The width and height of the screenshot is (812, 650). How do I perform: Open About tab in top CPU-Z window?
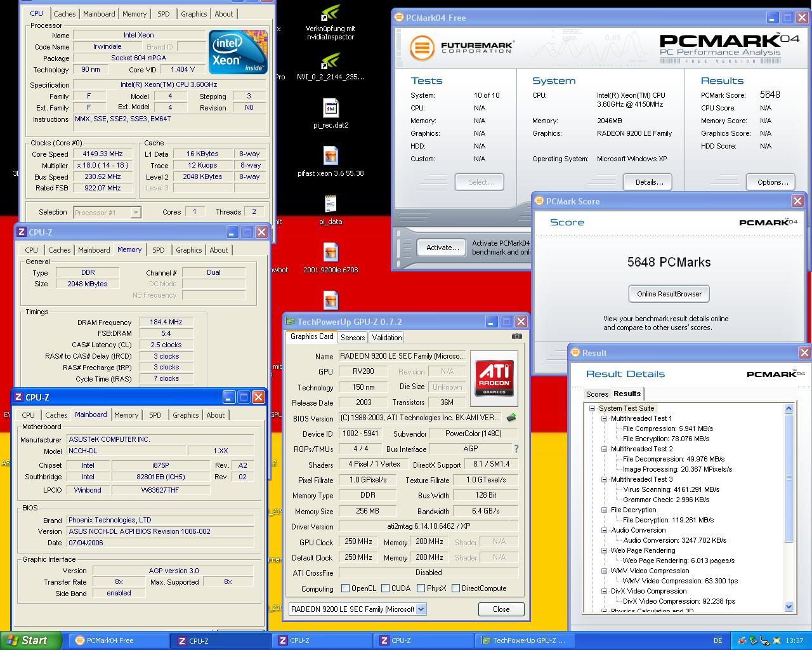tap(223, 14)
